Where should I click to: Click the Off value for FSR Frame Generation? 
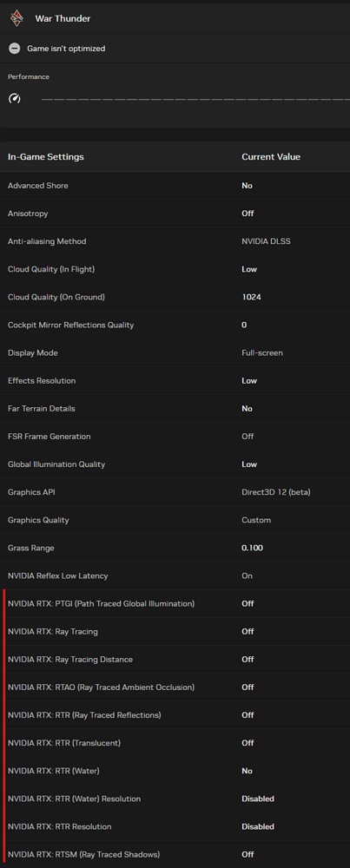point(248,437)
